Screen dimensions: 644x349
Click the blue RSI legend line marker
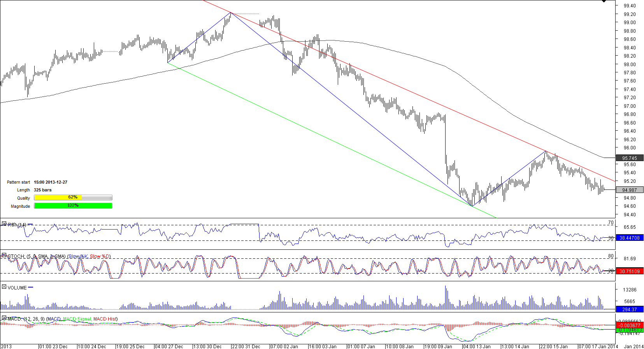30,224
